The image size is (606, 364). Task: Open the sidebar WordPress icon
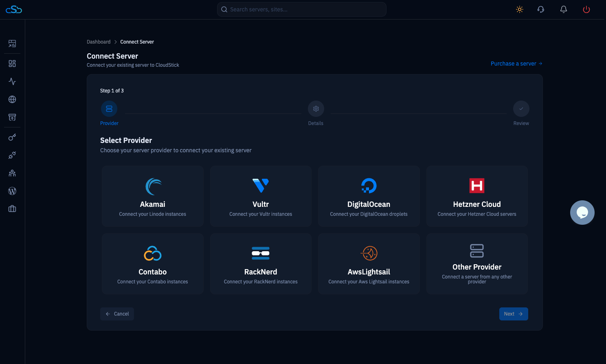click(x=12, y=191)
